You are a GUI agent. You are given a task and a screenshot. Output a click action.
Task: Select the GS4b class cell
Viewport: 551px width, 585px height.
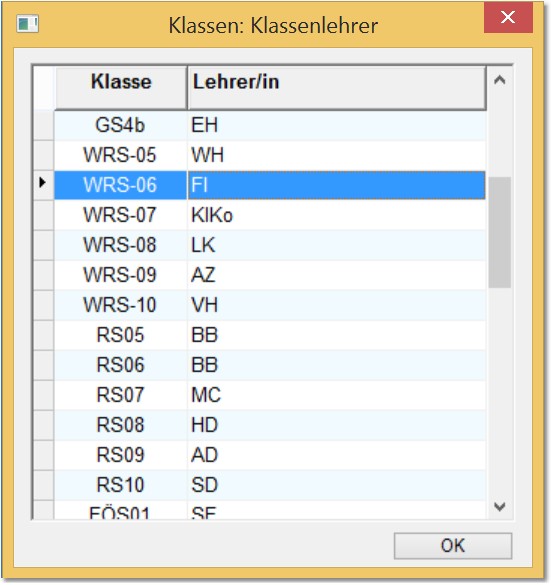120,125
